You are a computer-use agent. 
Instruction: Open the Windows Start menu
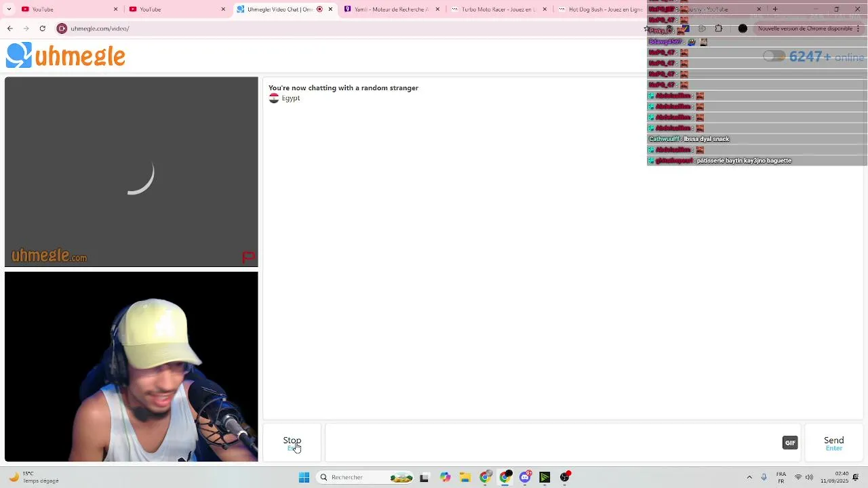(x=304, y=477)
